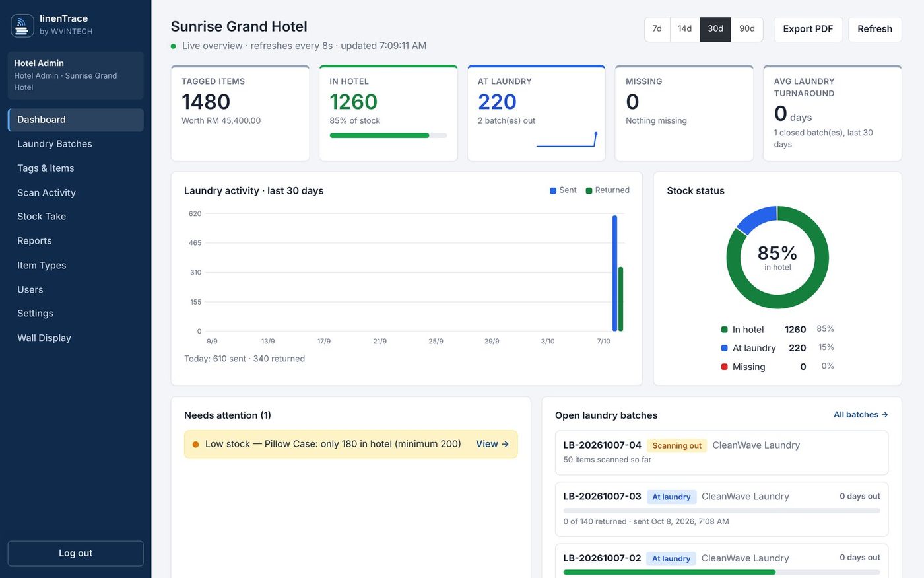Click the In Hotel stock progress bar
Screen dimensions: 924x578
pyautogui.click(x=388, y=135)
